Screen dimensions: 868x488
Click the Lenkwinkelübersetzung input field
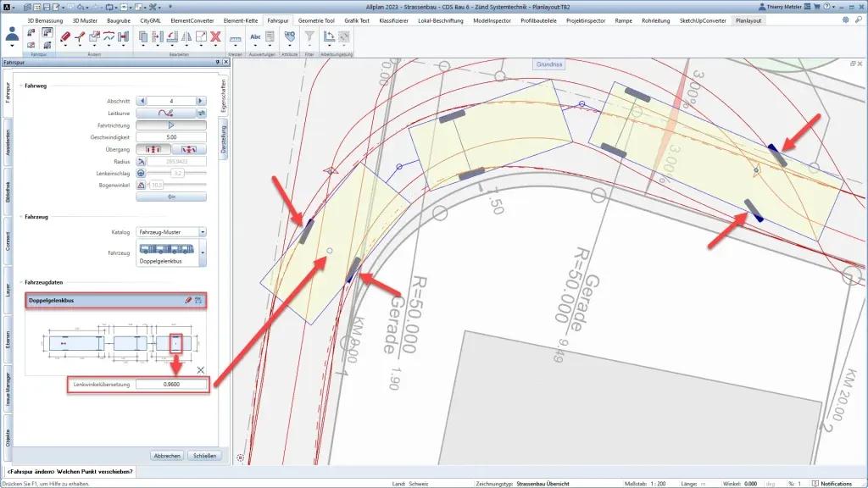tap(171, 385)
